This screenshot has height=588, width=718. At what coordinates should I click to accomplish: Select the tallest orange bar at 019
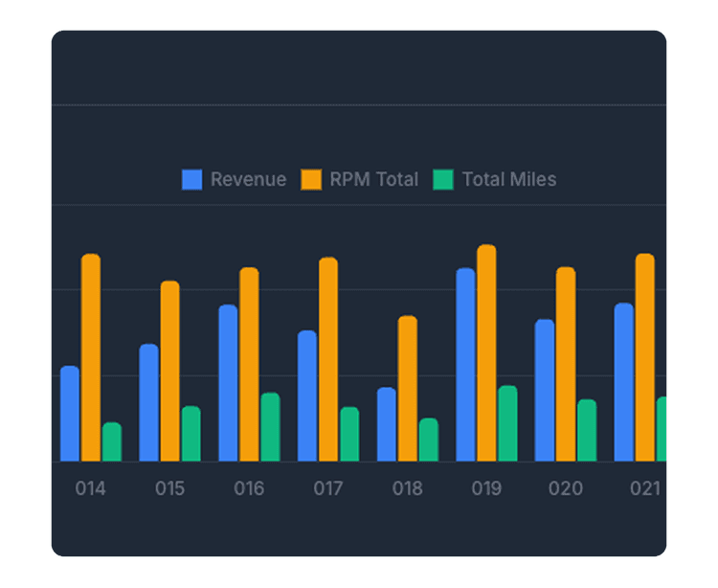click(x=486, y=352)
